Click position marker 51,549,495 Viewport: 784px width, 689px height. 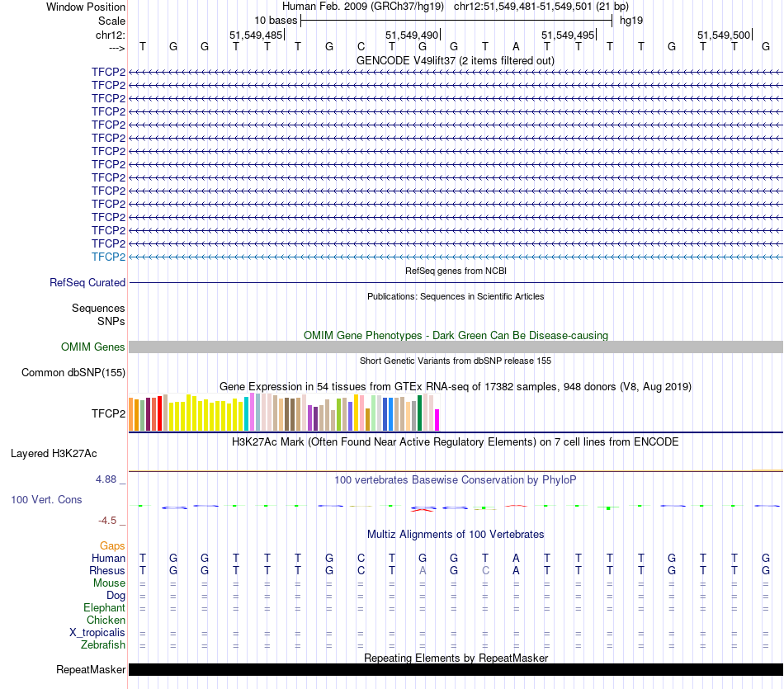pos(569,35)
